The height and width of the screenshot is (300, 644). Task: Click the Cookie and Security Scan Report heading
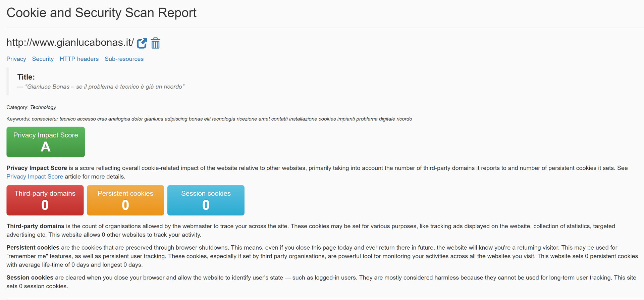pyautogui.click(x=101, y=13)
